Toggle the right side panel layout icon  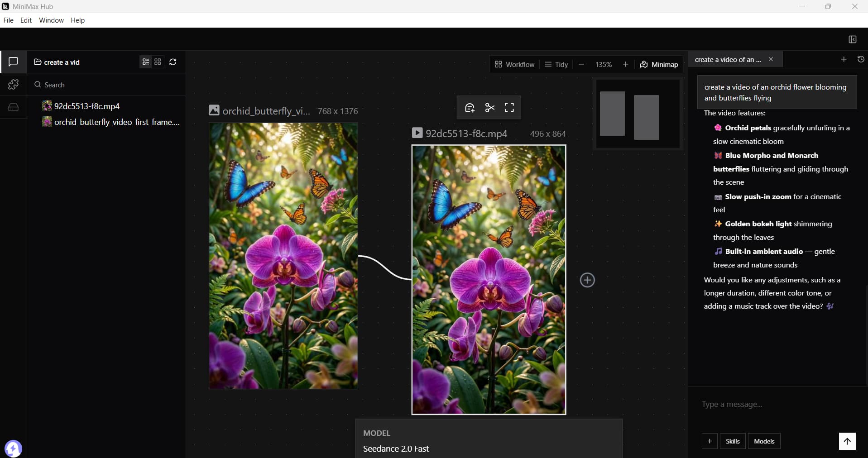(852, 39)
